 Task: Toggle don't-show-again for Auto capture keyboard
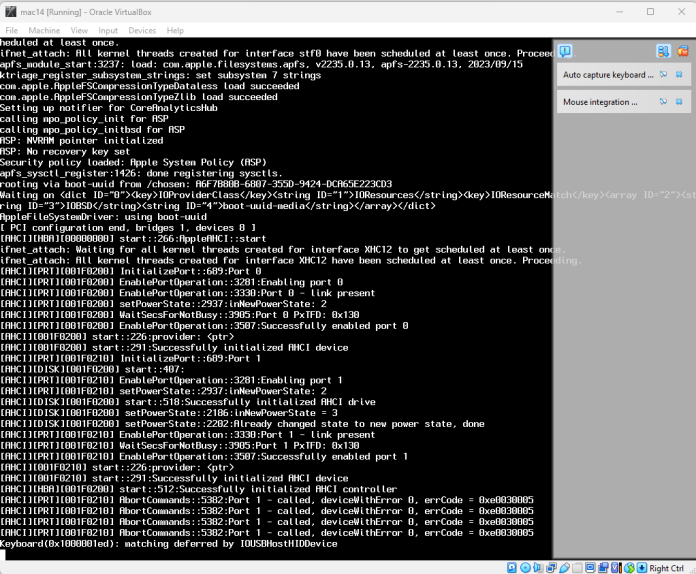663,75
